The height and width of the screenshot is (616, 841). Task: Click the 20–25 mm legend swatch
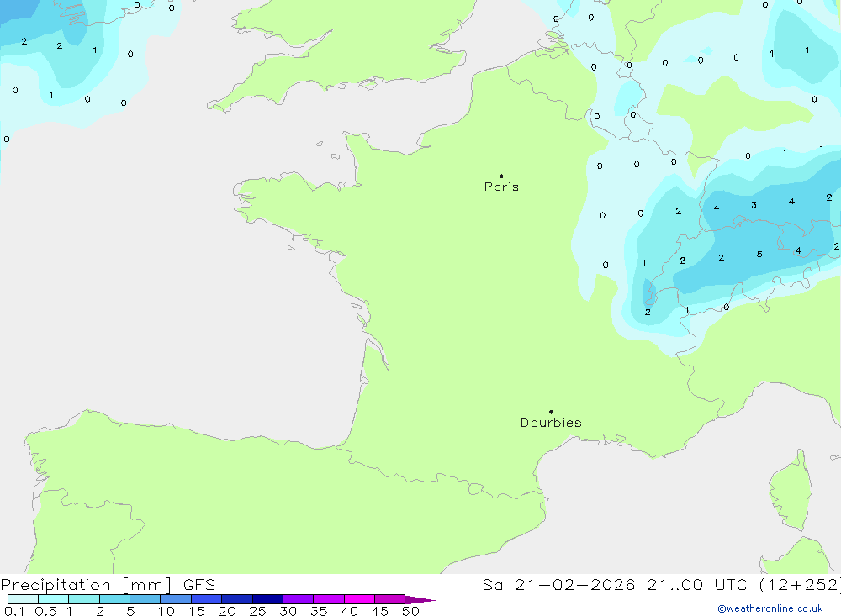237,599
